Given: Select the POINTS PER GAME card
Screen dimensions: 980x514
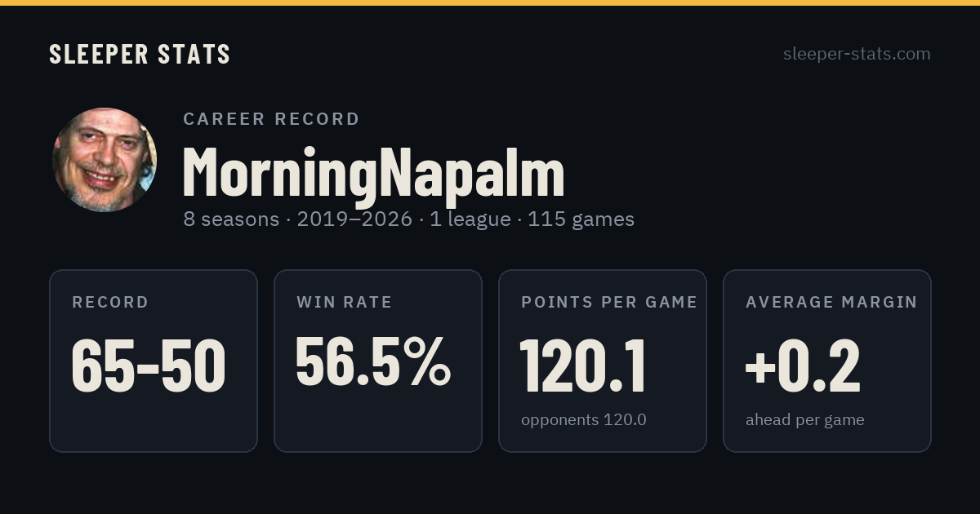Looking at the screenshot, I should point(603,361).
